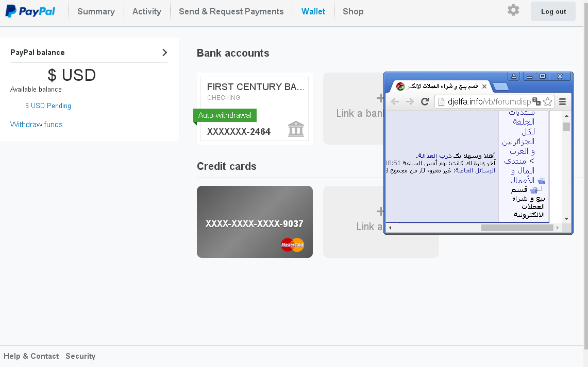Click the Credit cards heading
588x367 pixels.
click(x=227, y=166)
